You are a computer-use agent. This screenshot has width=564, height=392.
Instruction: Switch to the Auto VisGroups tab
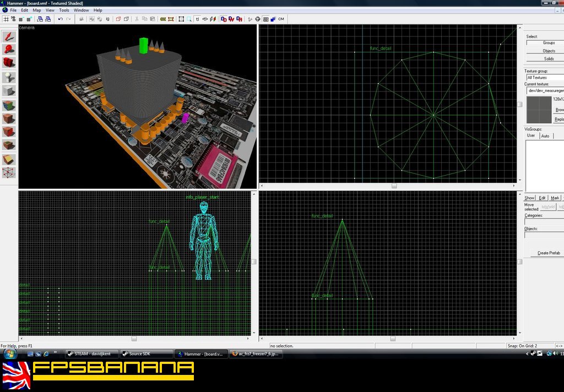click(546, 136)
